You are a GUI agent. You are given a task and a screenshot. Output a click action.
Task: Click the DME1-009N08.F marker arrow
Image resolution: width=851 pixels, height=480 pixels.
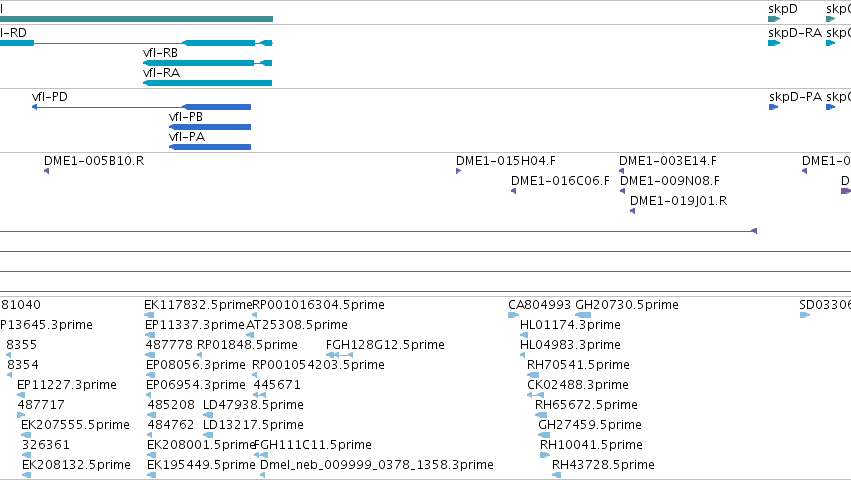tap(623, 191)
